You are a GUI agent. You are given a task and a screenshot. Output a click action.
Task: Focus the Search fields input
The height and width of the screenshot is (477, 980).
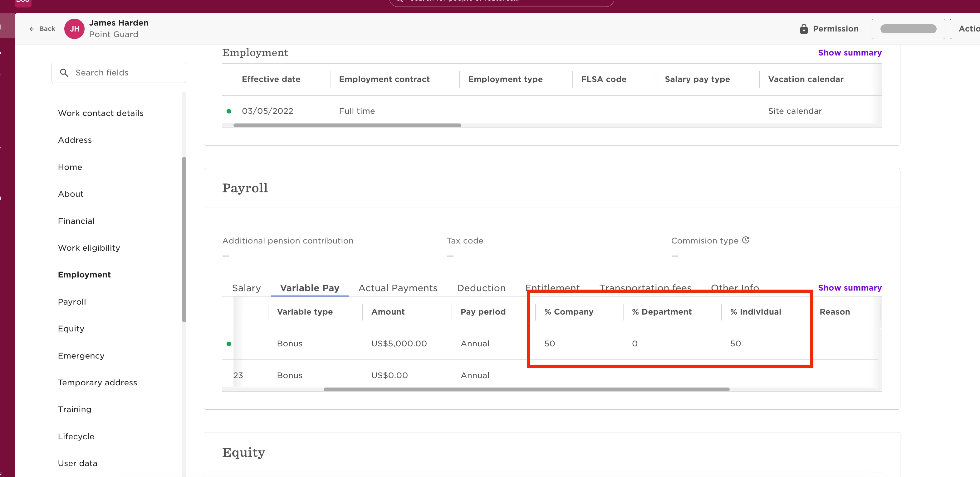tap(118, 73)
